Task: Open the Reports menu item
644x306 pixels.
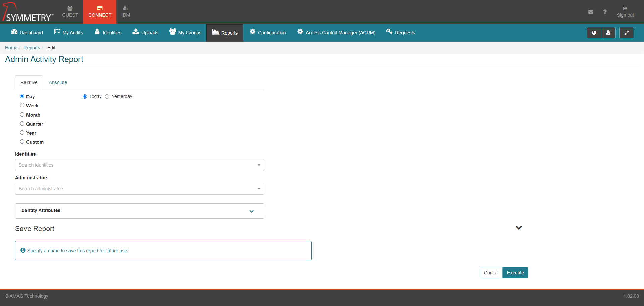Action: 225,33
